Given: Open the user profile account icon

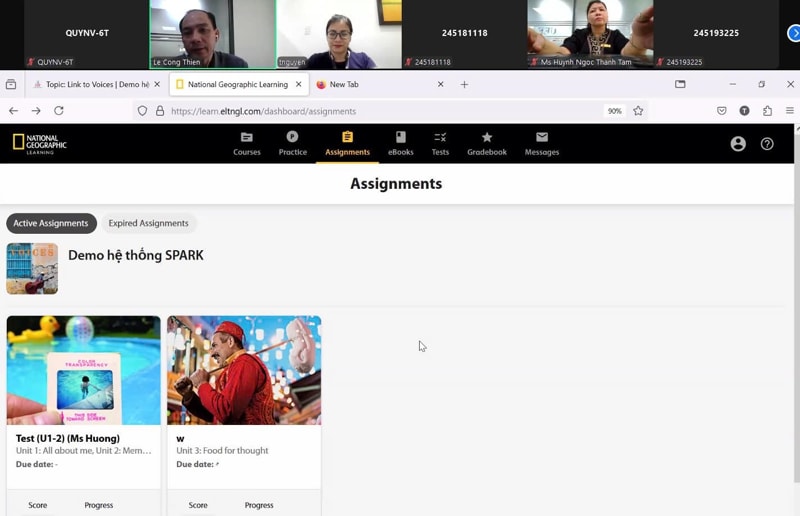Looking at the screenshot, I should click(x=738, y=144).
